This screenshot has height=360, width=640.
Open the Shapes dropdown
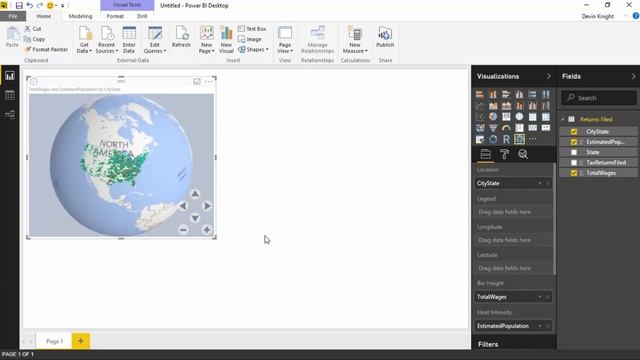[253, 50]
